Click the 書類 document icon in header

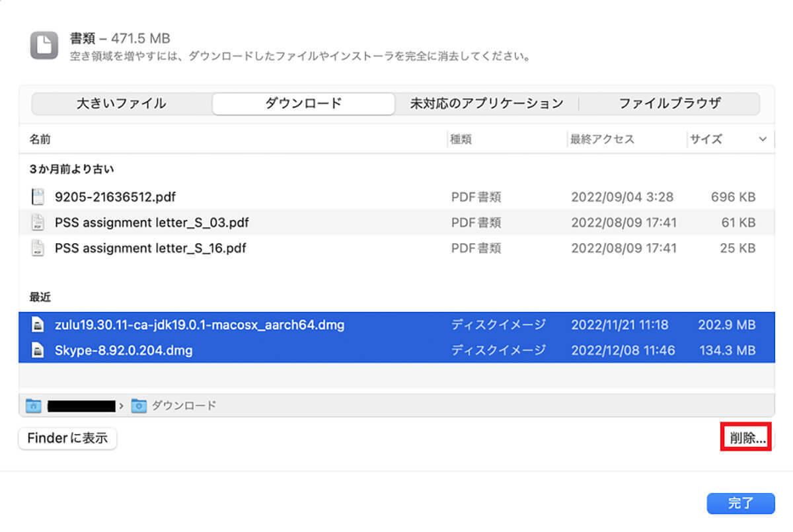(x=44, y=46)
